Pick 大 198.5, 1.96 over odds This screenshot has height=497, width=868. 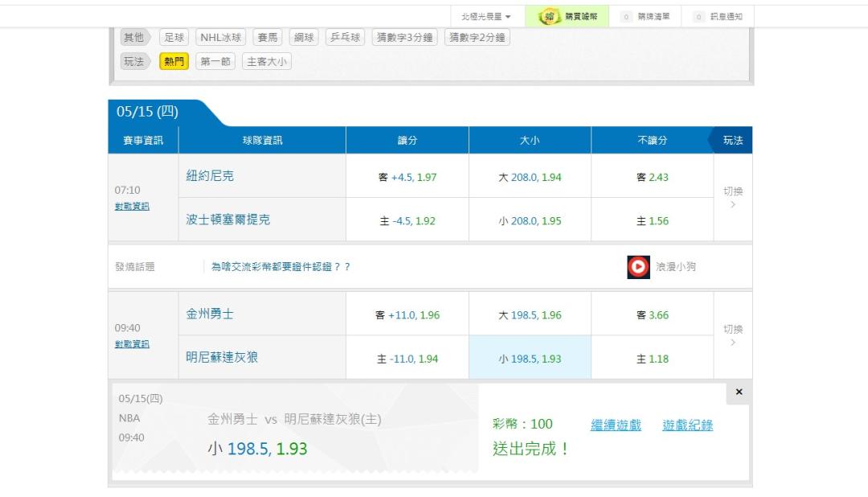point(530,314)
